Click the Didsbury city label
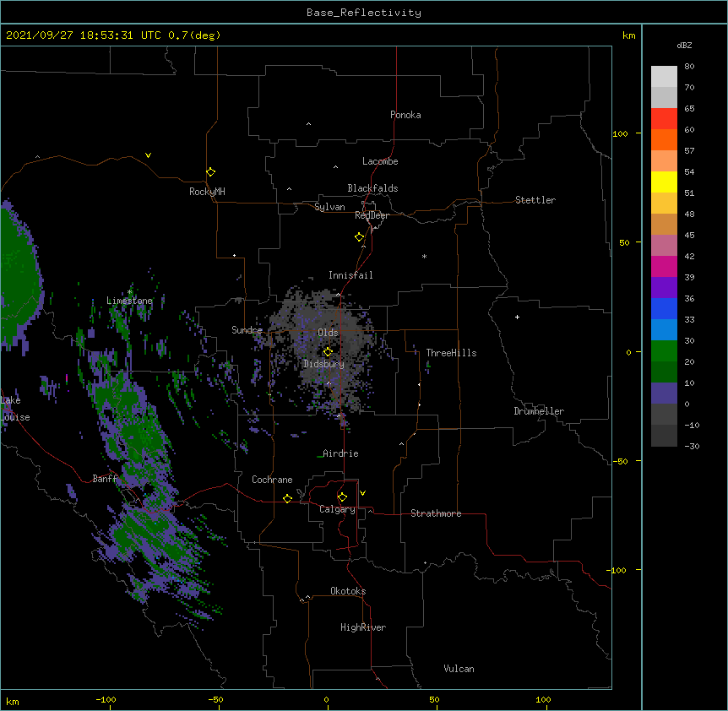 323,364
